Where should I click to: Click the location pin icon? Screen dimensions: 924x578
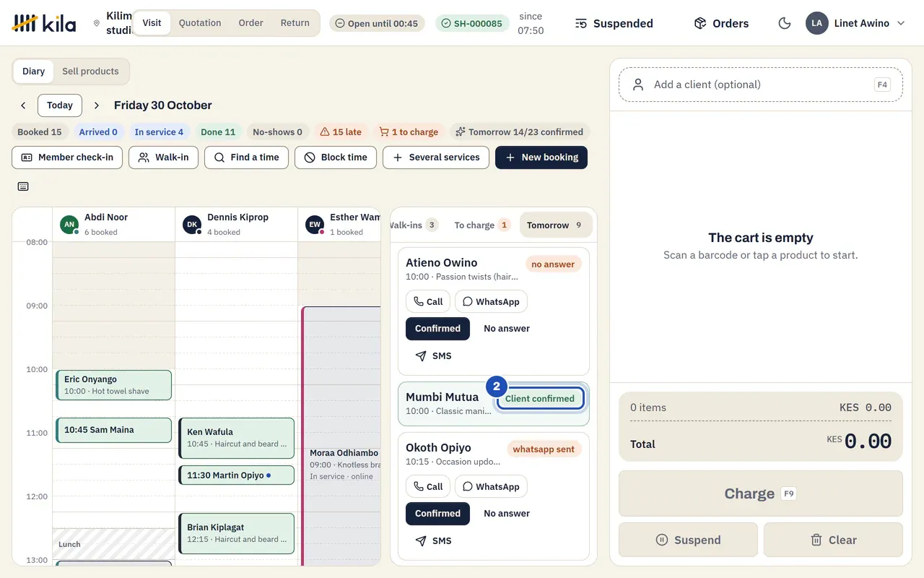point(97,23)
